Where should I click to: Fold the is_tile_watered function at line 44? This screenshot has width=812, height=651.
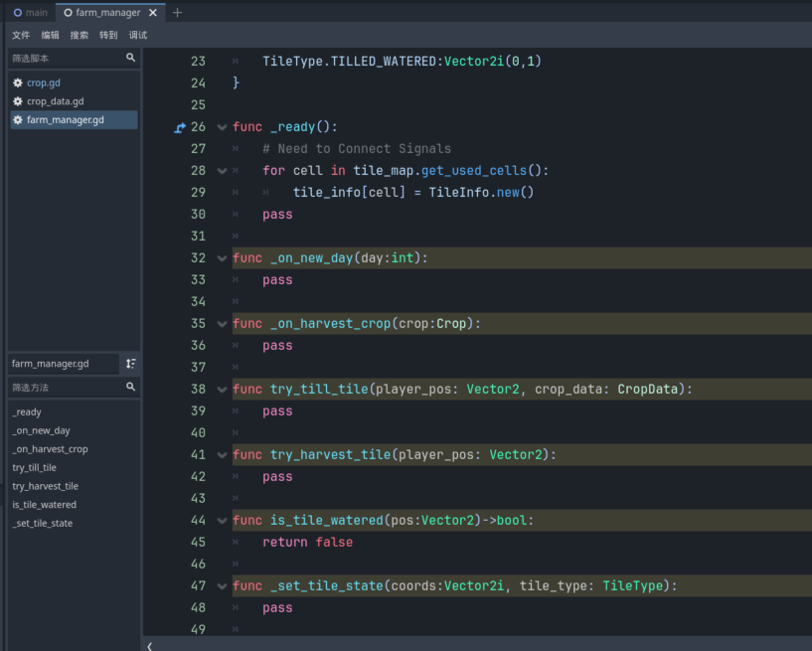[222, 521]
